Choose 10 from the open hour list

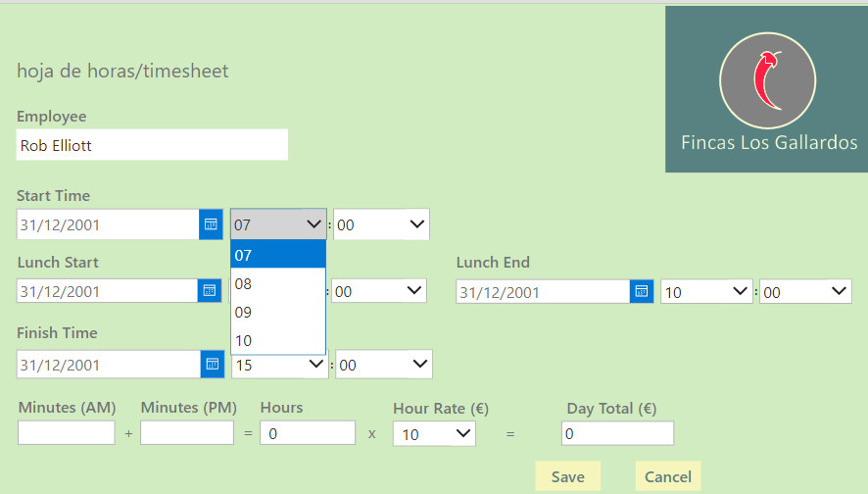pyautogui.click(x=277, y=340)
